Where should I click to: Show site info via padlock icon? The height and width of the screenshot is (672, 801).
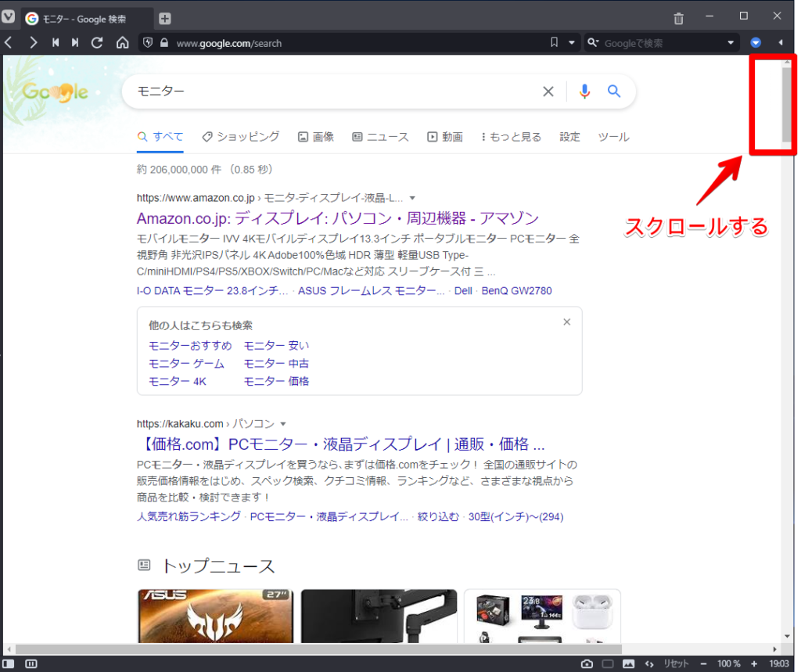coord(164,43)
